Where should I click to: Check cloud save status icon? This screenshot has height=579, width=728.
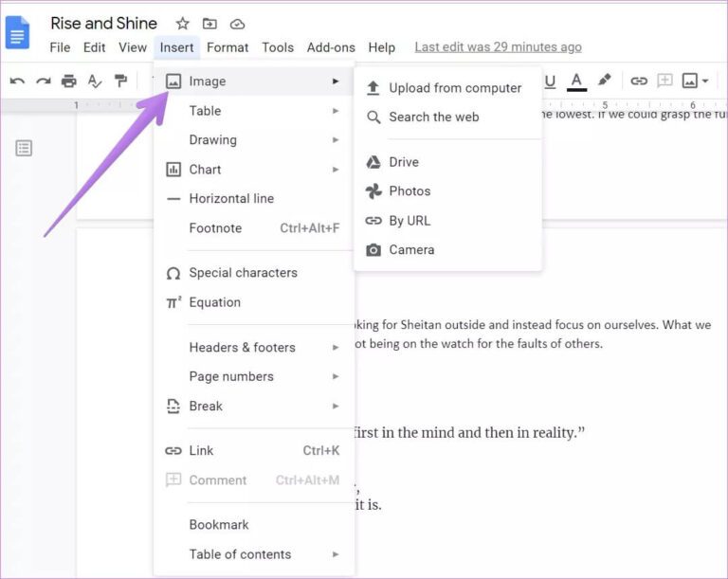click(237, 24)
